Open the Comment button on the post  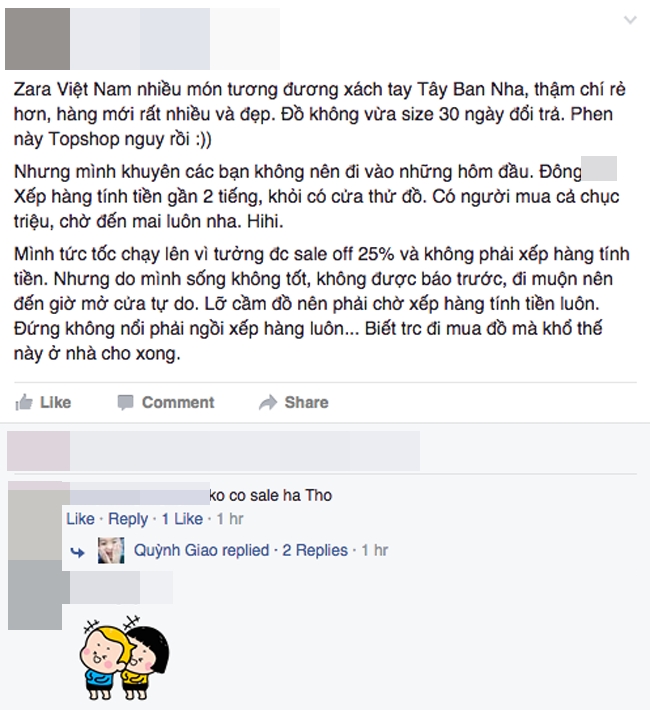coord(178,402)
